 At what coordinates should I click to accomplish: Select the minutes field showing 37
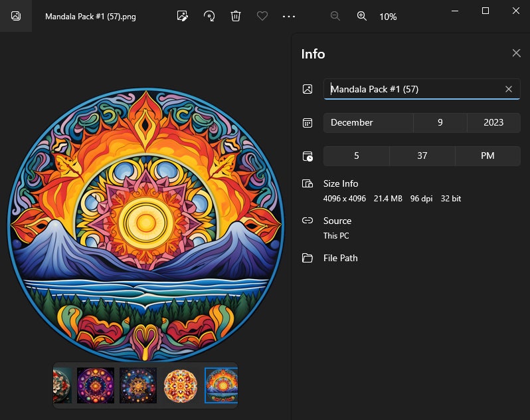[x=422, y=156]
